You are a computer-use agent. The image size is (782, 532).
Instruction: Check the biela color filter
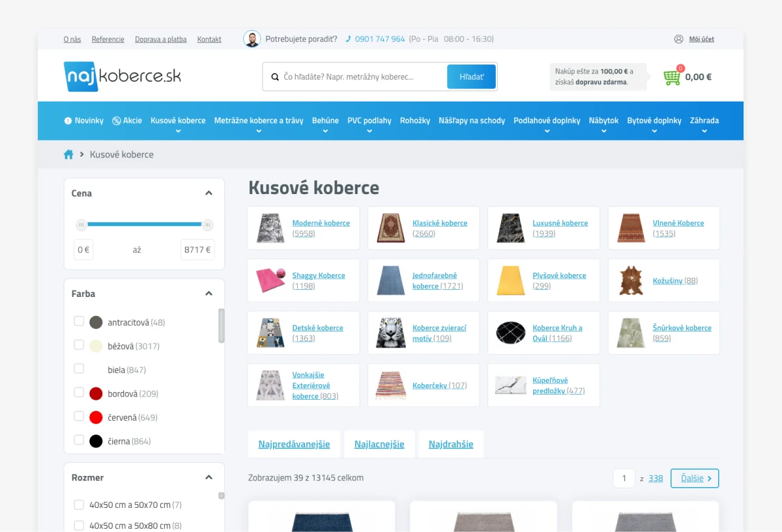coord(79,369)
